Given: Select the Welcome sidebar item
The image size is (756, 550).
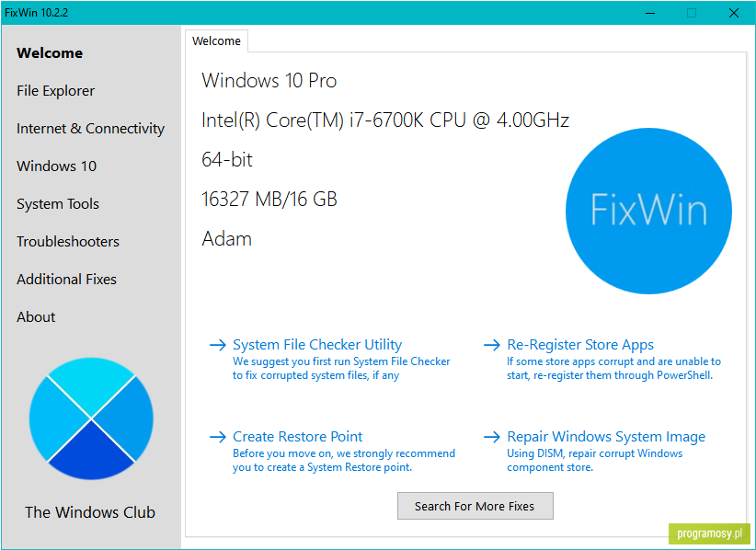Looking at the screenshot, I should click(50, 53).
